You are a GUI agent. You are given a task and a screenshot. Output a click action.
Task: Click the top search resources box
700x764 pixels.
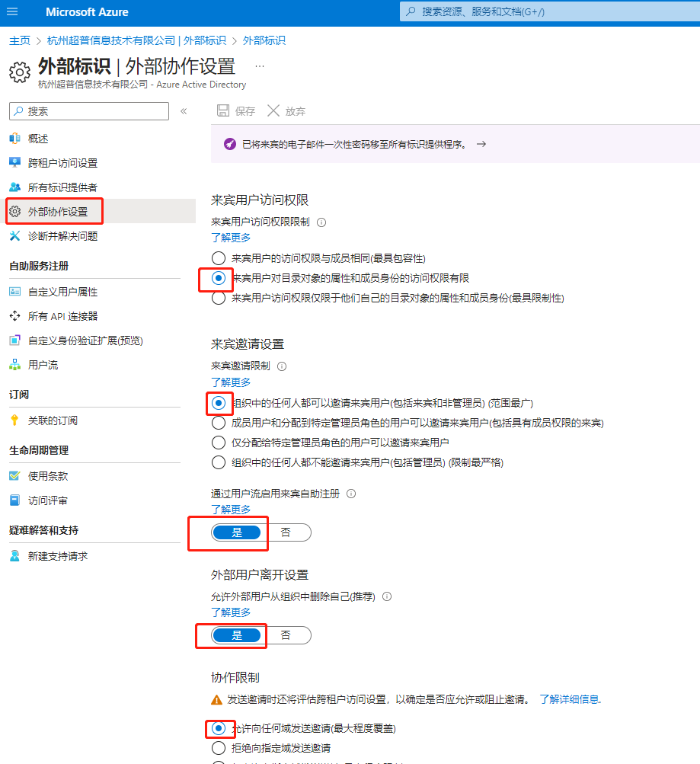coord(548,12)
